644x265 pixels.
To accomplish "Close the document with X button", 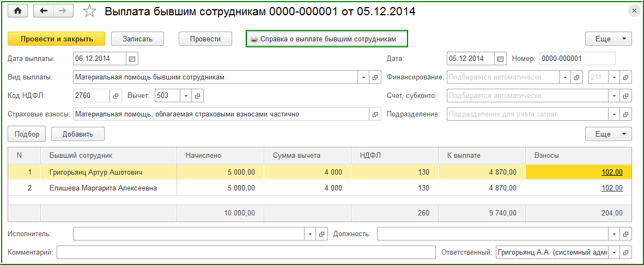I will 634,11.
